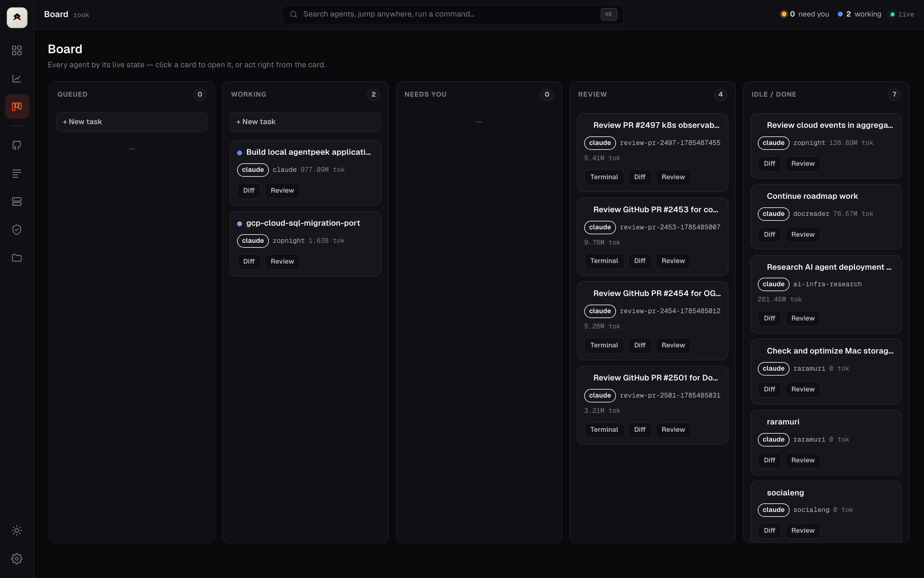Click Diff on Build local agentpeek card

248,190
